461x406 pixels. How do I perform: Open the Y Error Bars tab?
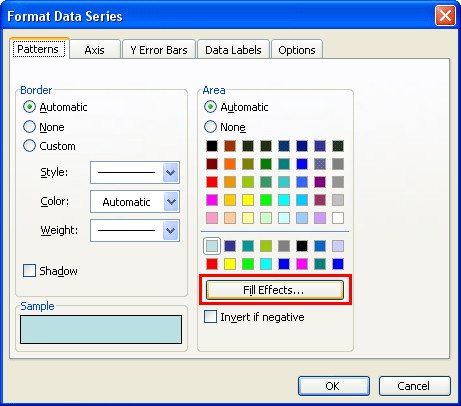tap(159, 50)
